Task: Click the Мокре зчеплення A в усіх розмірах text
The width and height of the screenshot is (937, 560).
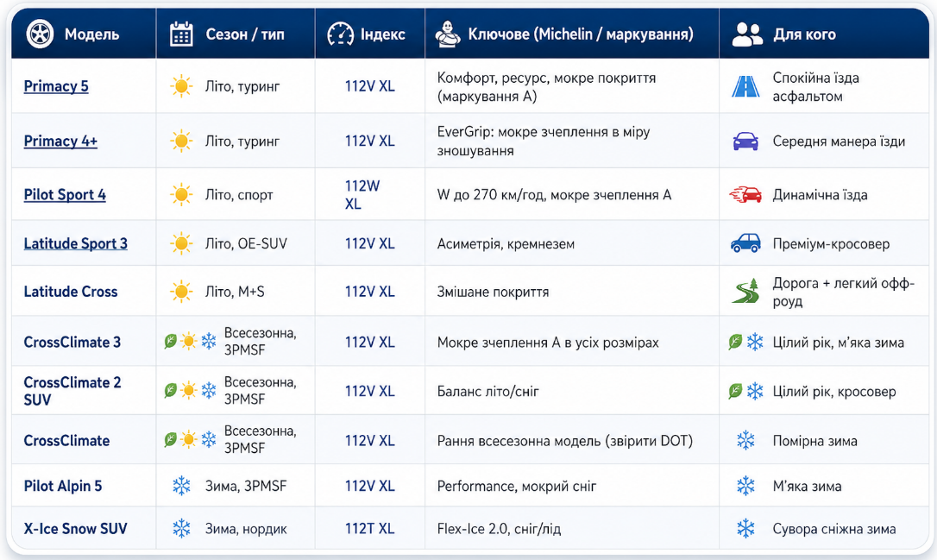Action: point(548,343)
